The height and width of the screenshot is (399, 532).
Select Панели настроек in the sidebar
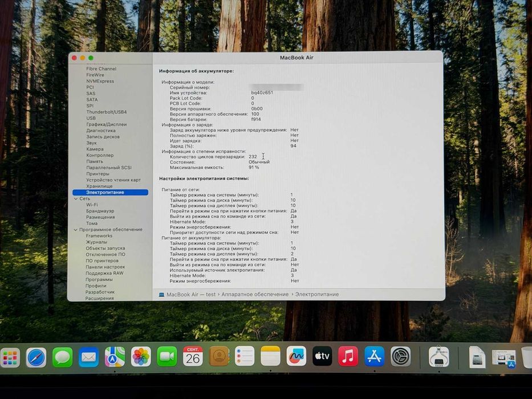(105, 267)
